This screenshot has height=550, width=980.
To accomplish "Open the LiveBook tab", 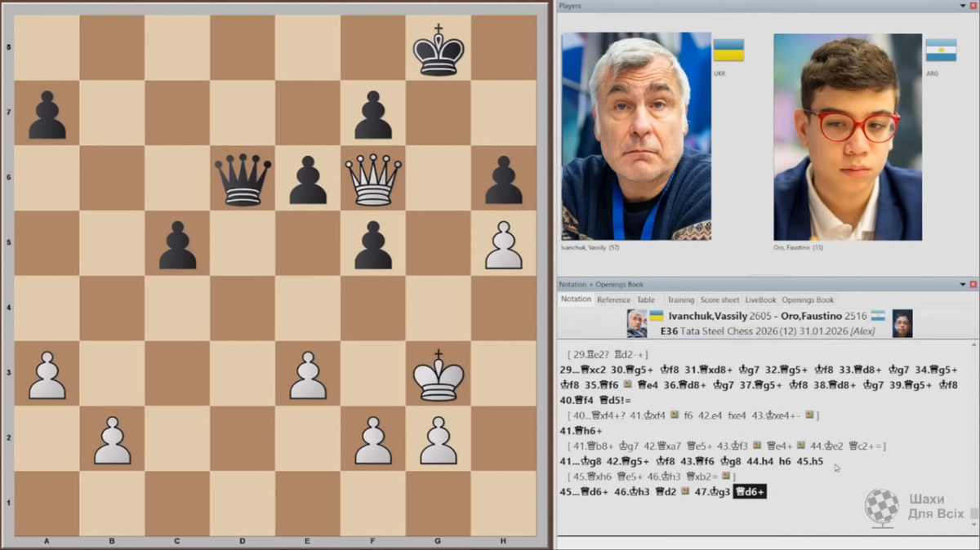I will tap(760, 299).
